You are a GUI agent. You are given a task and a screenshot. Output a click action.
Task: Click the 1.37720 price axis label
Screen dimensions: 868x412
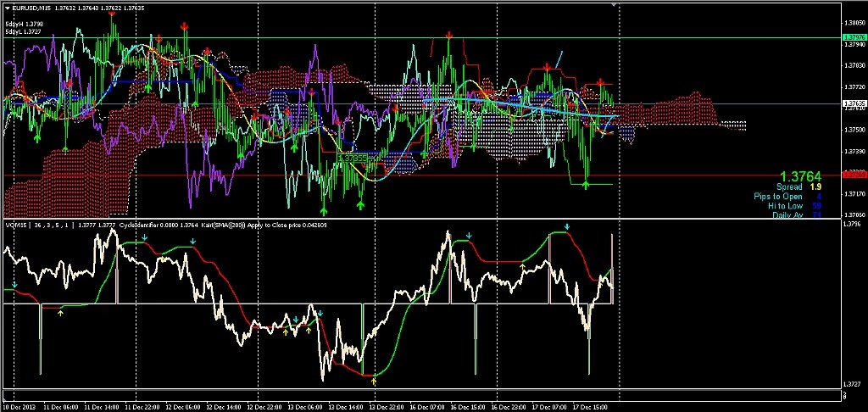coord(854,87)
